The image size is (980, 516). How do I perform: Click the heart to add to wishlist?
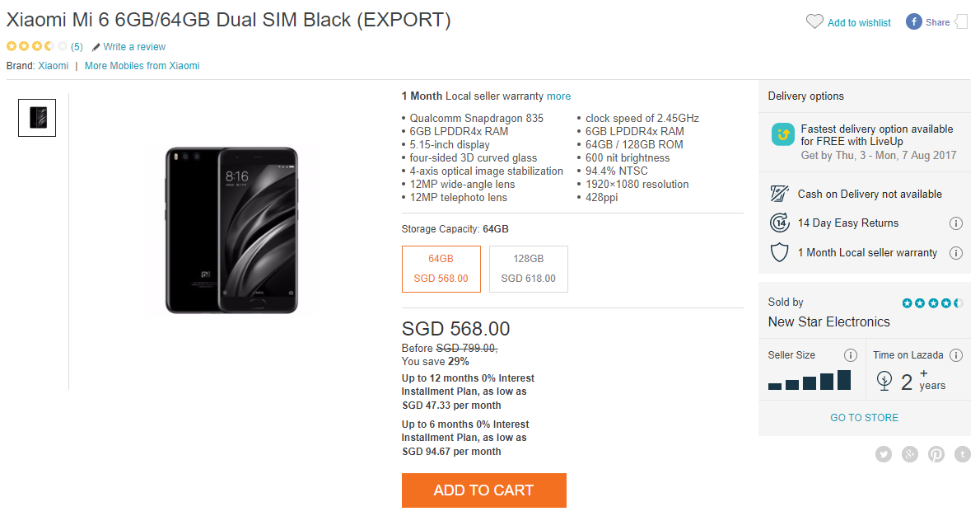[x=815, y=22]
